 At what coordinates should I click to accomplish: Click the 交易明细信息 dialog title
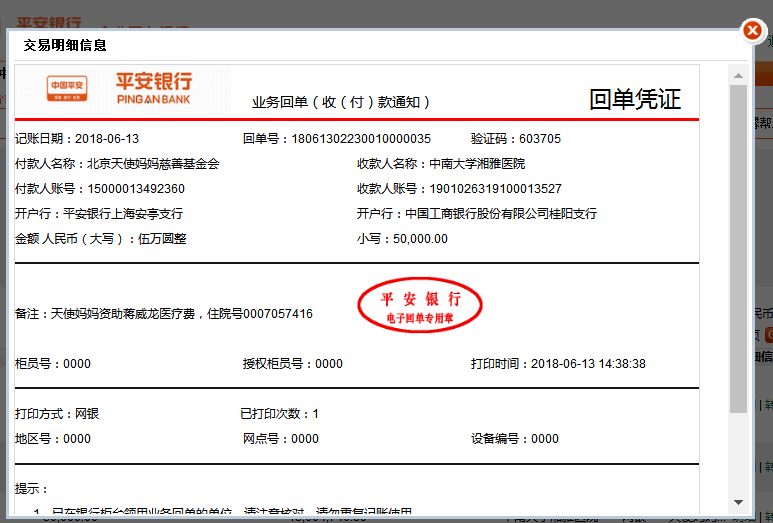pyautogui.click(x=65, y=45)
